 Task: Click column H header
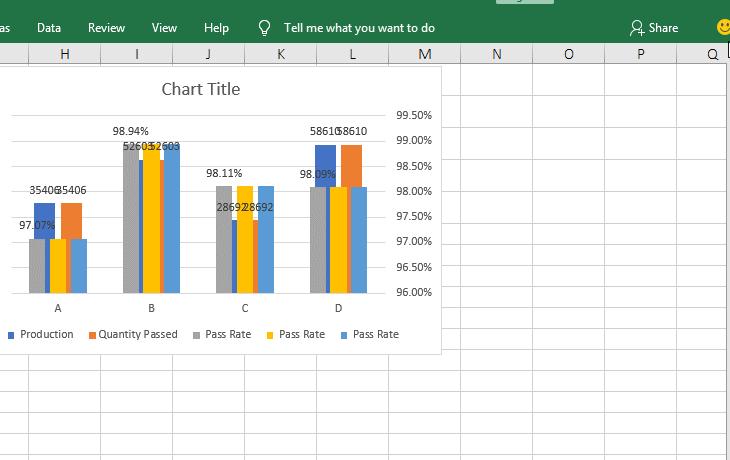tap(65, 55)
